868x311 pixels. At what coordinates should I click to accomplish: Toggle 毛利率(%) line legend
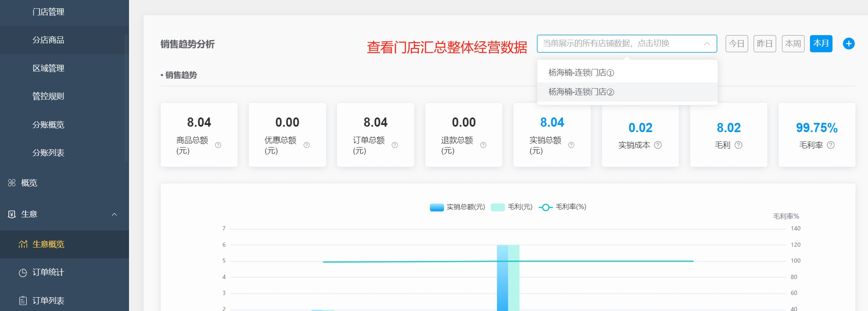pos(562,207)
